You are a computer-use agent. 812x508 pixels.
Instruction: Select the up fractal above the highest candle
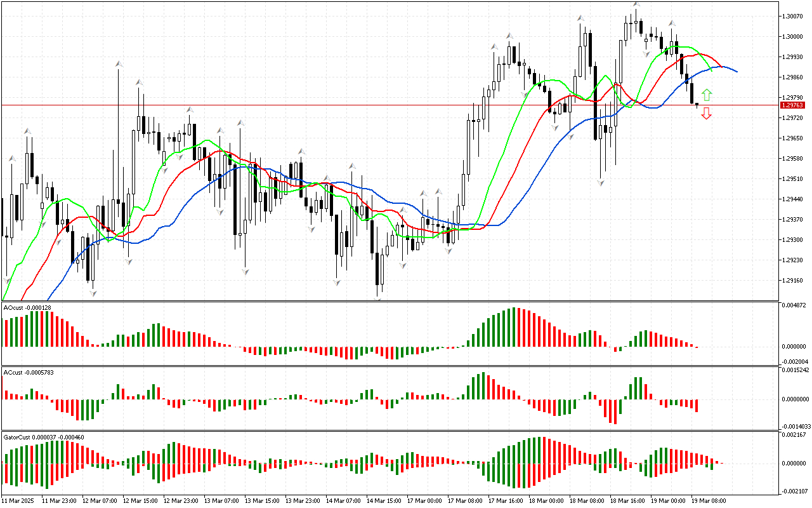click(x=636, y=5)
